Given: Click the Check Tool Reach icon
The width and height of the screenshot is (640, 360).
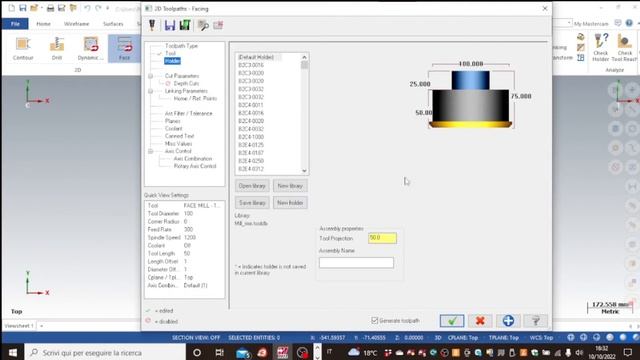Looking at the screenshot, I should point(624,48).
